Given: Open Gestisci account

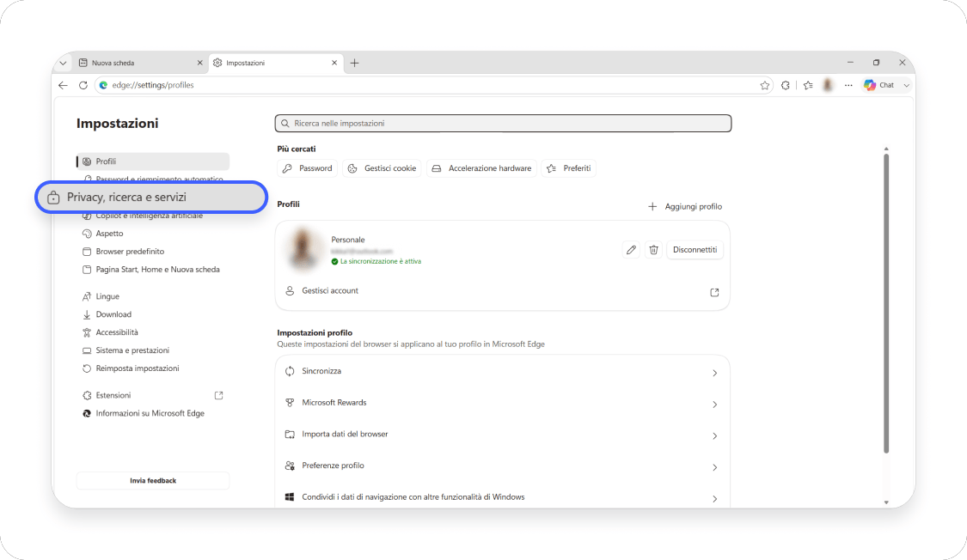Looking at the screenshot, I should pos(503,291).
